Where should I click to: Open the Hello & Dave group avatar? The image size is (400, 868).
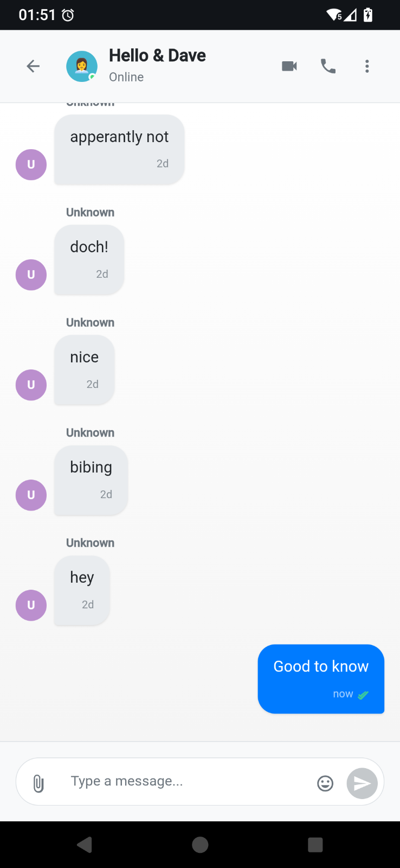pyautogui.click(x=81, y=66)
